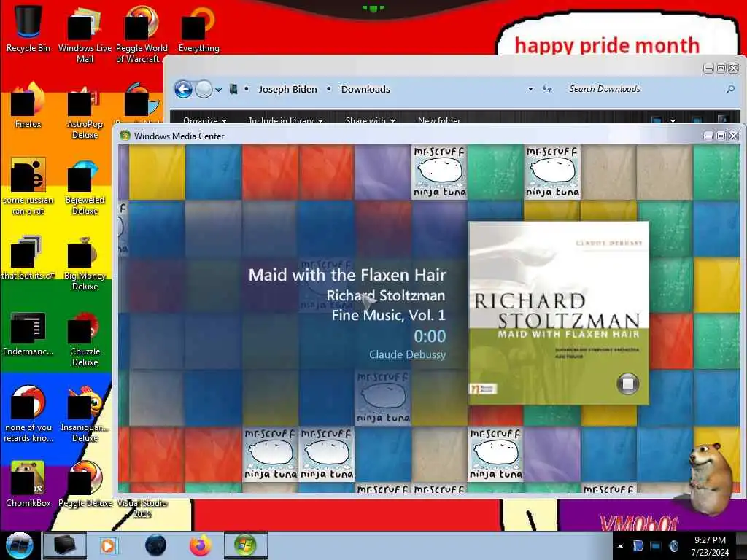
Task: Select the Big Money Deluxe desktop icon
Action: [85, 262]
